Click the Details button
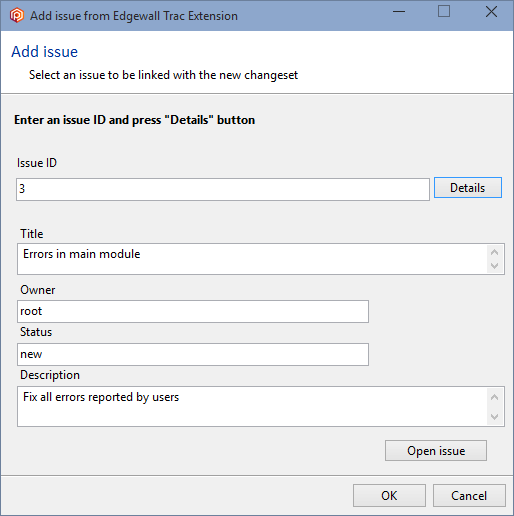 pos(468,188)
